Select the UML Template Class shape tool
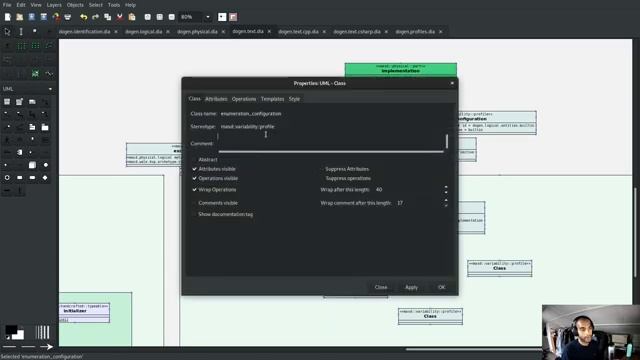The width and height of the screenshot is (640, 360). coord(20,102)
